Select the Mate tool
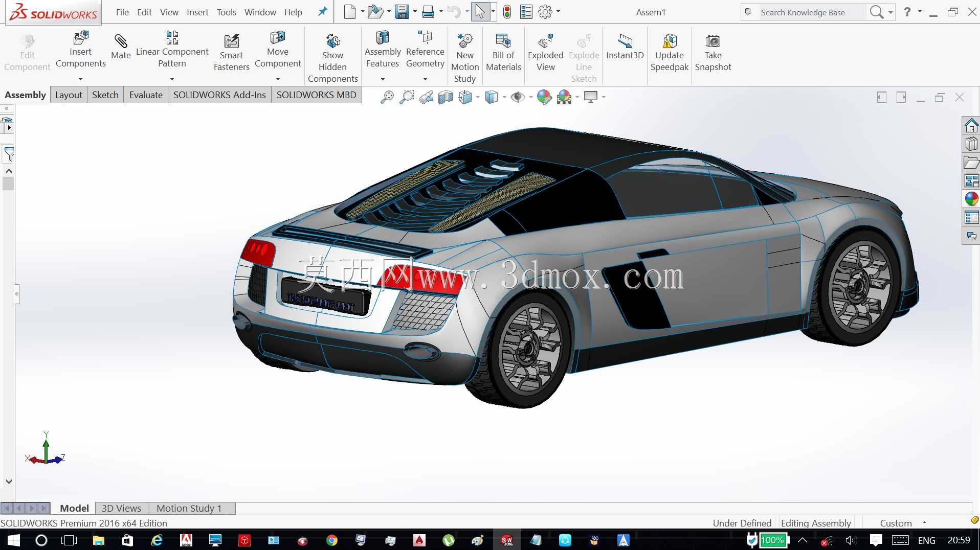 click(121, 47)
